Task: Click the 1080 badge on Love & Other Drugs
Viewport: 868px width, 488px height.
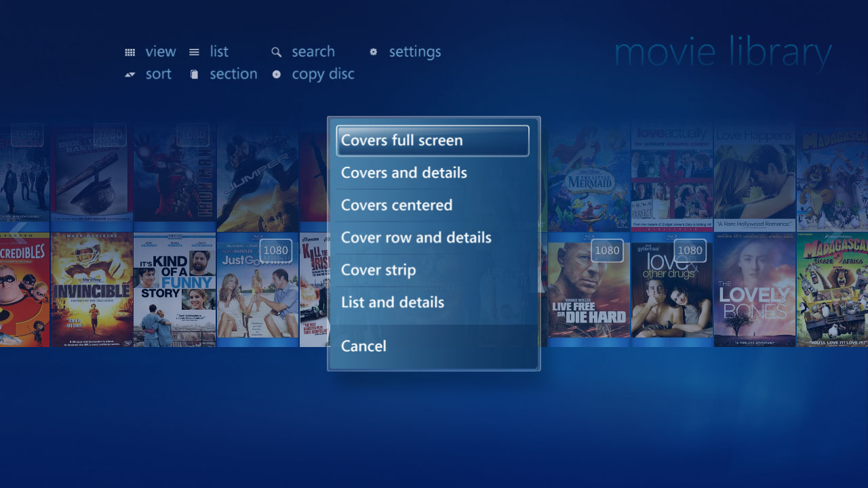Action: tap(690, 250)
